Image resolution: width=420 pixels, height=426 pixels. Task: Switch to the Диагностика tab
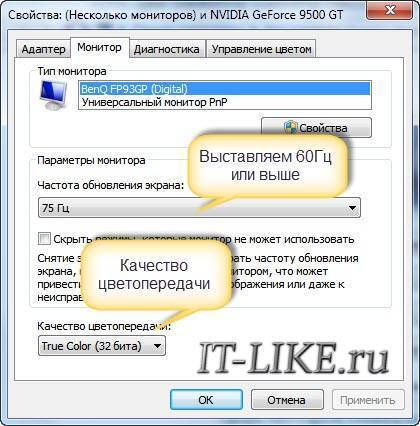167,49
